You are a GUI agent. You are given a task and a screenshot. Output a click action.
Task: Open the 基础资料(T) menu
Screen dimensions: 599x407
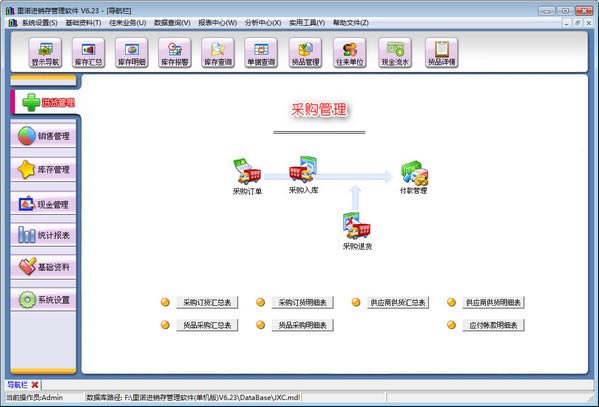[83, 23]
